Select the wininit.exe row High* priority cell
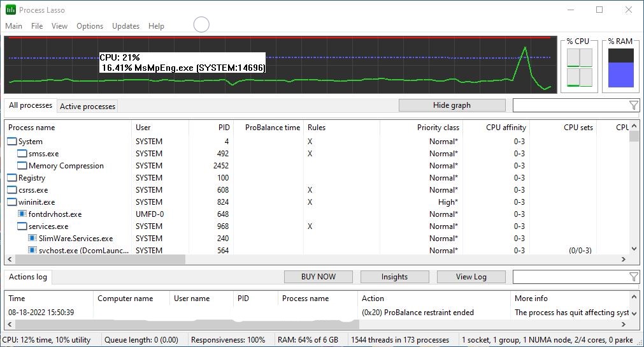This screenshot has height=347, width=644. pyautogui.click(x=448, y=202)
